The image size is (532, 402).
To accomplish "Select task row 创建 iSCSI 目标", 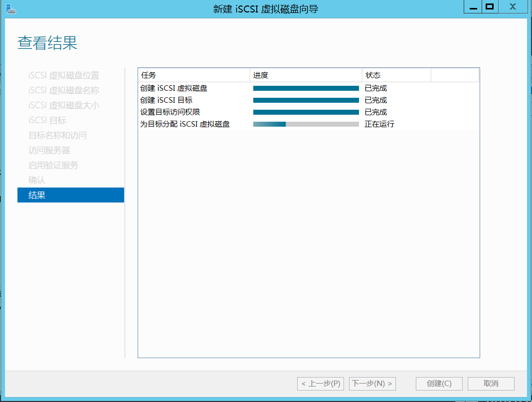I will pyautogui.click(x=309, y=100).
